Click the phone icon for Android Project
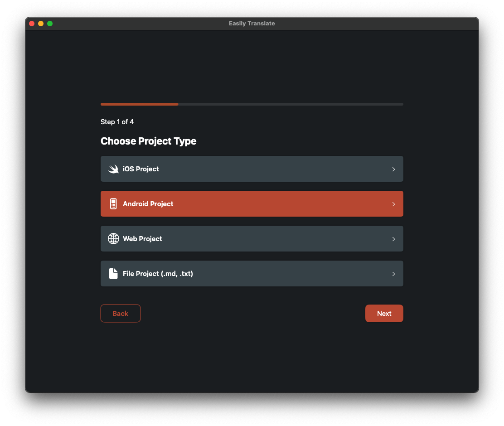The image size is (504, 426). (113, 204)
